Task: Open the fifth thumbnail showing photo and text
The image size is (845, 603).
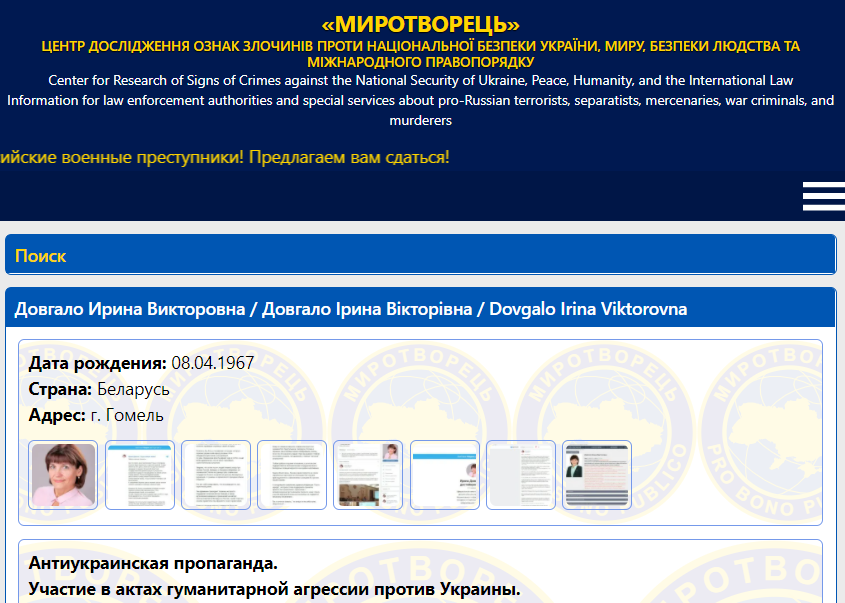Action: (368, 475)
